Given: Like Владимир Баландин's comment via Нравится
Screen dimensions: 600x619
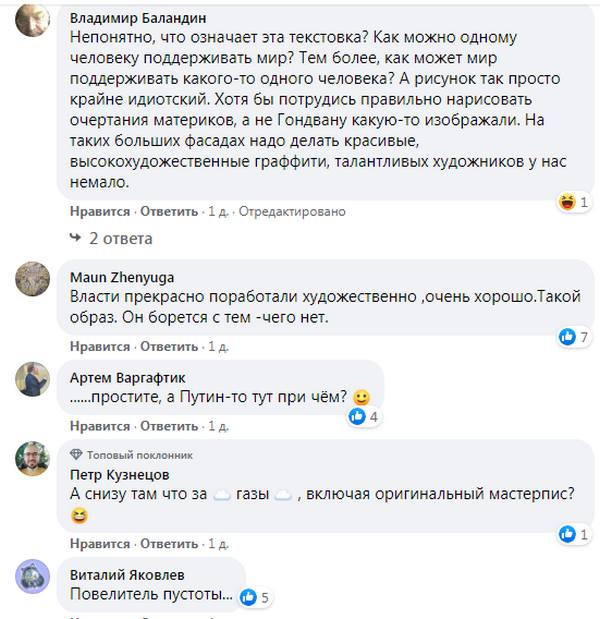Looking at the screenshot, I should (100, 212).
